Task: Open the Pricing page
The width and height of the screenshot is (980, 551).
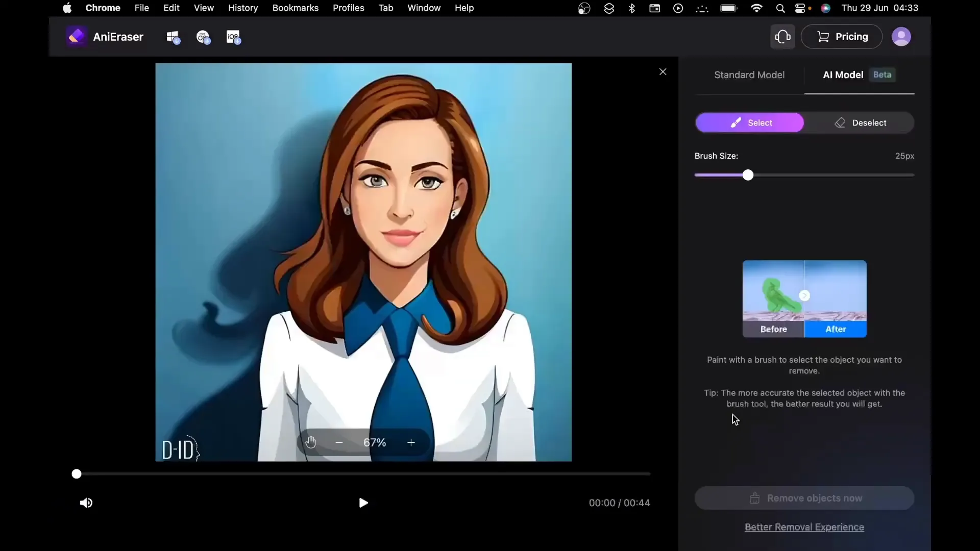Action: (x=842, y=37)
